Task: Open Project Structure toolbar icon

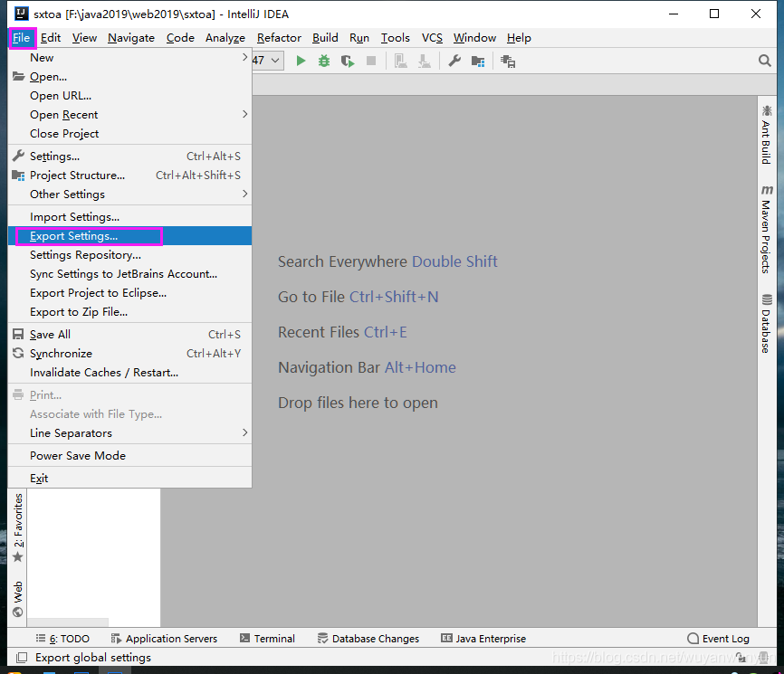Action: click(478, 61)
